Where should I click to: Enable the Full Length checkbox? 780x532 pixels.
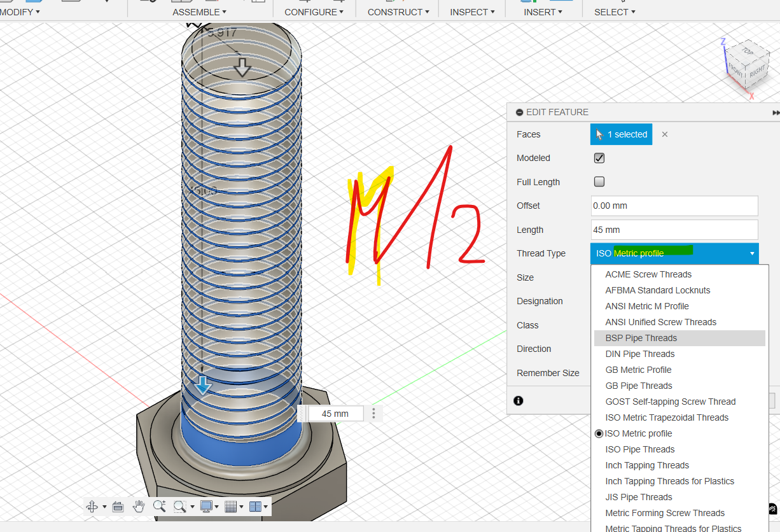pos(599,182)
